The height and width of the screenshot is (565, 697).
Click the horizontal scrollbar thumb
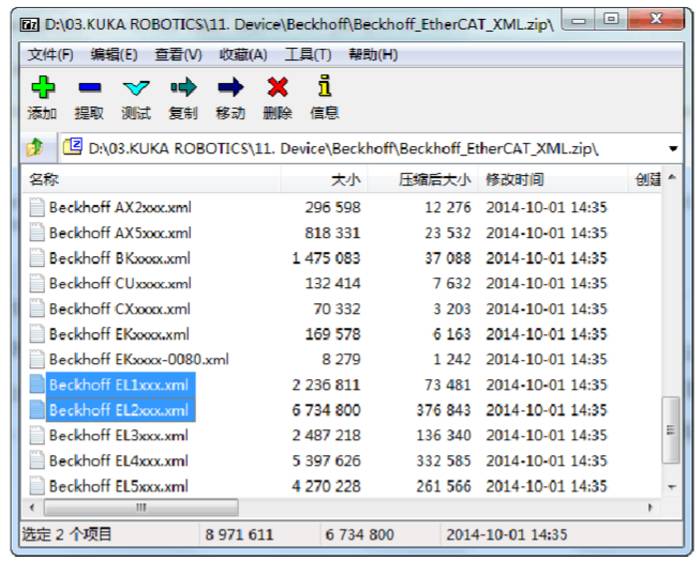[x=141, y=507]
